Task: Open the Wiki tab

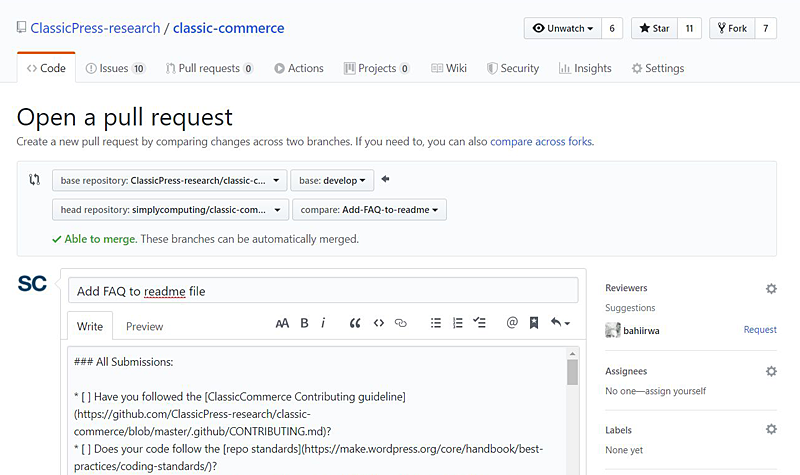Action: click(x=449, y=68)
